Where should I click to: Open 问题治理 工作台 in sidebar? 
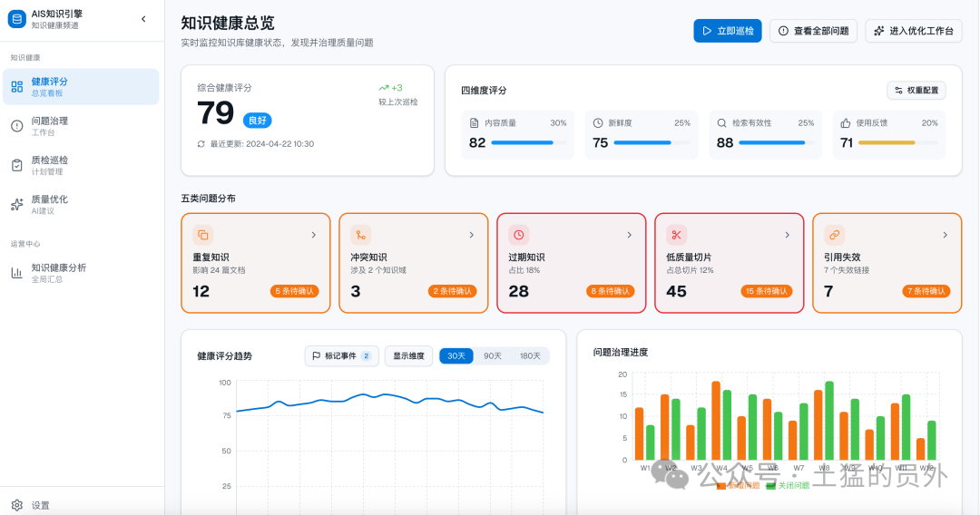[82, 126]
